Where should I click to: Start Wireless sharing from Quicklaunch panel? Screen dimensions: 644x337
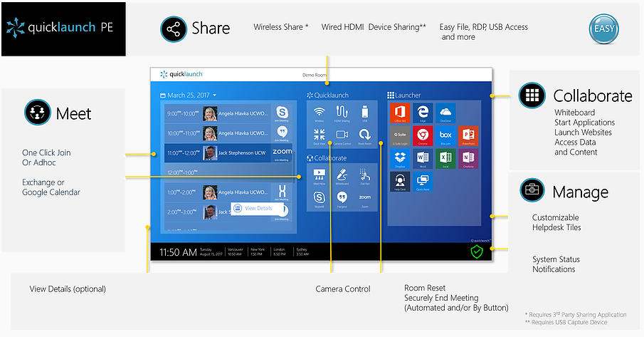pyautogui.click(x=319, y=113)
